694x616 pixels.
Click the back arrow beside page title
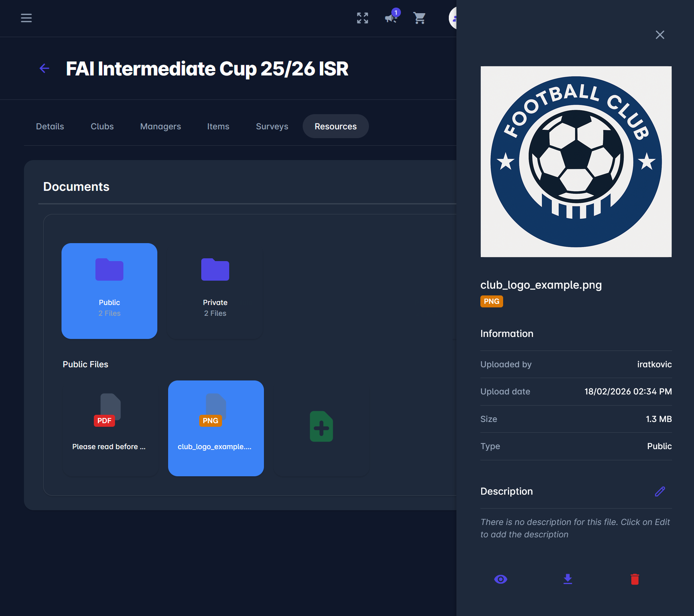click(44, 69)
